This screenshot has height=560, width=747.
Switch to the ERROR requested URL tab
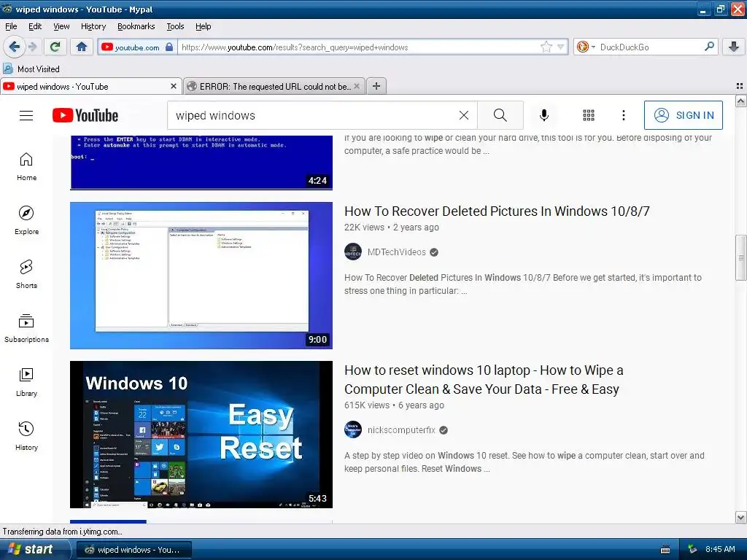click(x=274, y=86)
